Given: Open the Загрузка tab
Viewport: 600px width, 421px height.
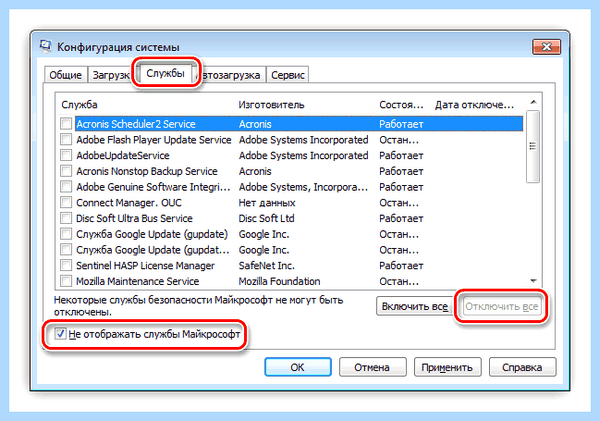Looking at the screenshot, I should [x=110, y=75].
